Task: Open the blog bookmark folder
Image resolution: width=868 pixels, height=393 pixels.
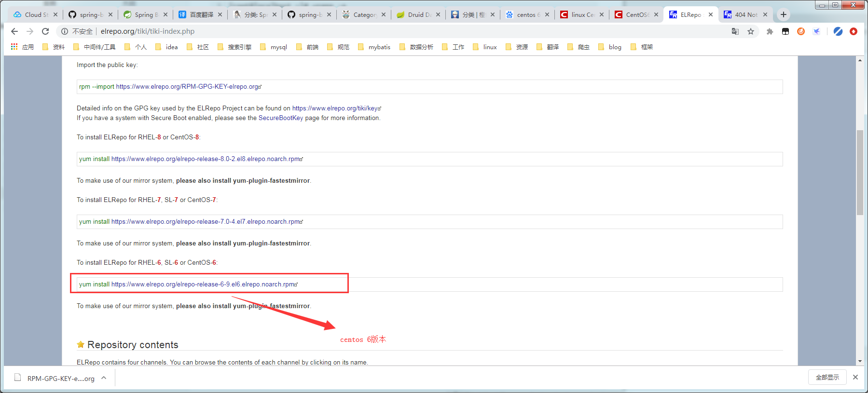Action: click(610, 47)
